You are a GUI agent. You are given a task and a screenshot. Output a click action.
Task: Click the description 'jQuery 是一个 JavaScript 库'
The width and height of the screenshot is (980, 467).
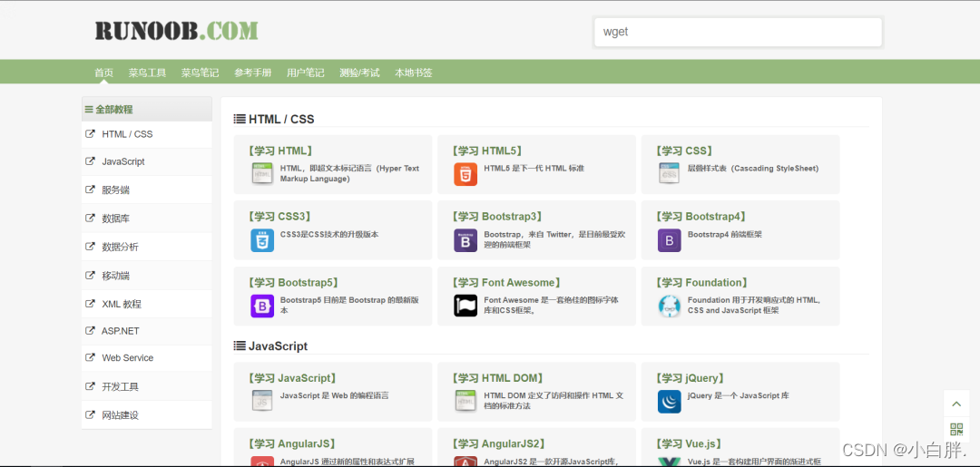pyautogui.click(x=739, y=395)
